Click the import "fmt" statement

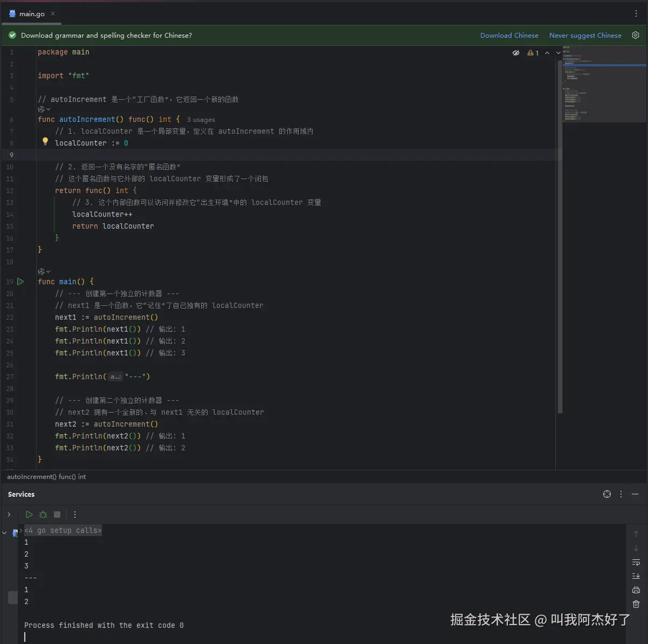click(64, 76)
